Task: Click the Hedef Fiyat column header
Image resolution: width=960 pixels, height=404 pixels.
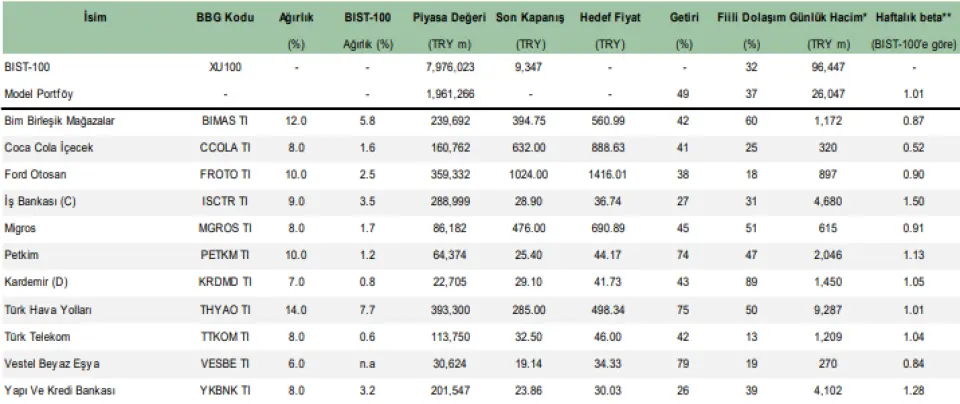Action: pos(609,18)
